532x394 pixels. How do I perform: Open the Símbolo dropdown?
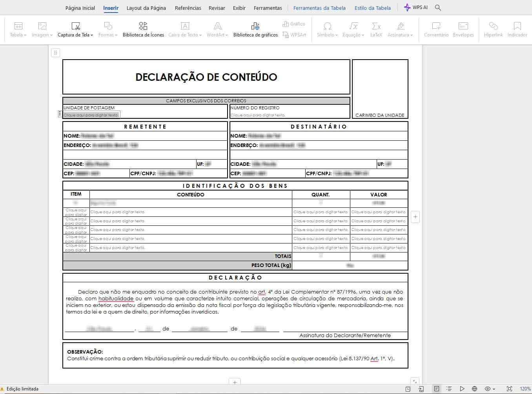click(327, 30)
